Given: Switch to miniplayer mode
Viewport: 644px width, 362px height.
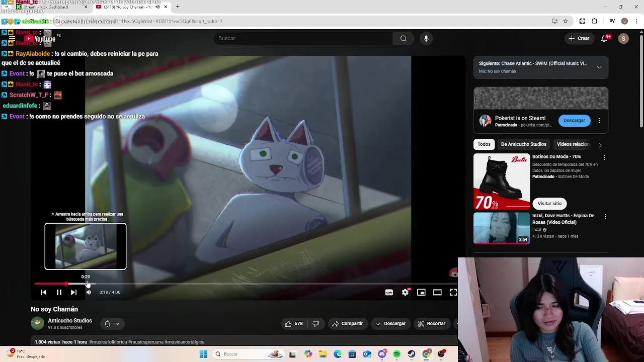Looking at the screenshot, I should click(x=421, y=292).
